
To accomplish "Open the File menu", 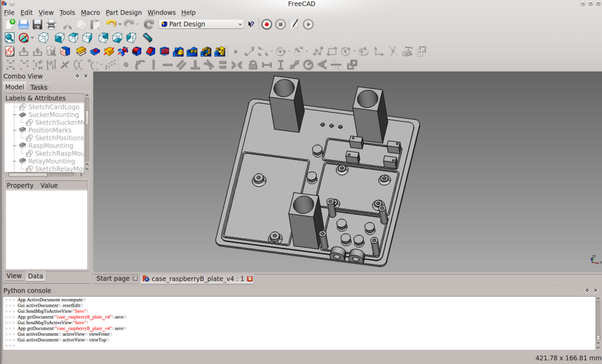I will [x=9, y=13].
